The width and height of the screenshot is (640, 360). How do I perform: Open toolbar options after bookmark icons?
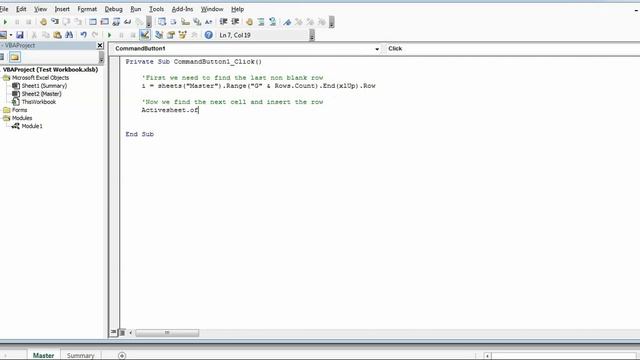(x=331, y=22)
